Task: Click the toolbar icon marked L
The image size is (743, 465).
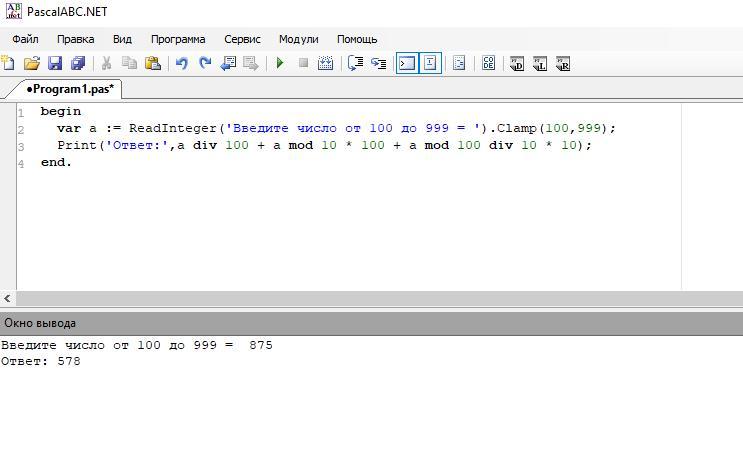Action: 540,64
